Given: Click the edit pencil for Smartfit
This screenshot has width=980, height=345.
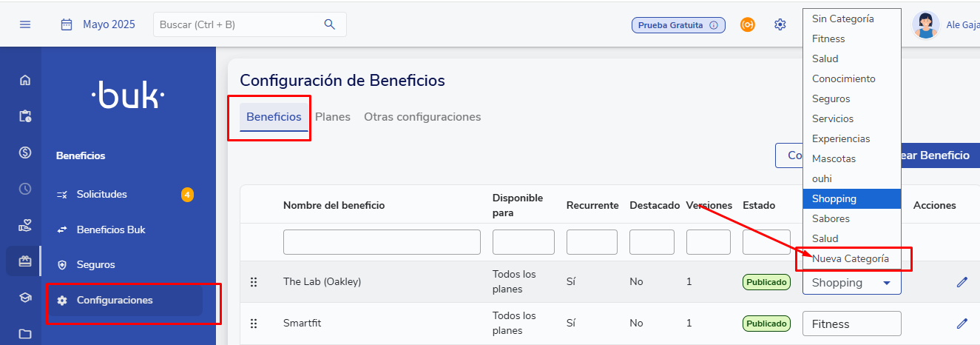Looking at the screenshot, I should pyautogui.click(x=962, y=324).
